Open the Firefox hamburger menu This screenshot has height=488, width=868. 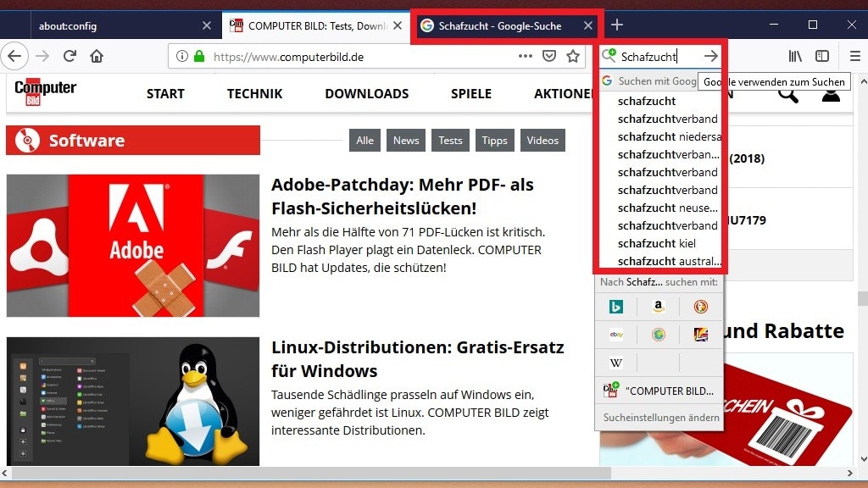(x=854, y=56)
